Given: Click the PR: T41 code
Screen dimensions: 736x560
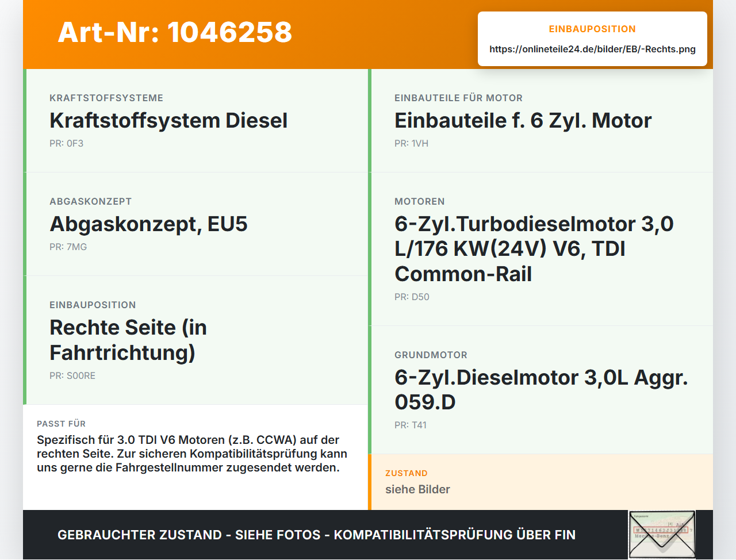Looking at the screenshot, I should (411, 425).
